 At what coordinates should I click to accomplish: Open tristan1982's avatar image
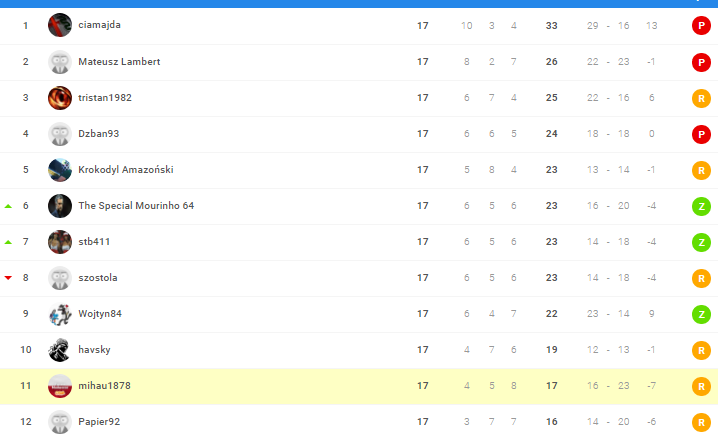[x=60, y=98]
